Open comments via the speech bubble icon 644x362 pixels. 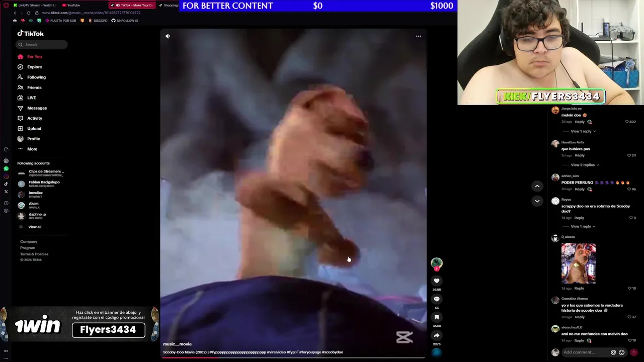click(437, 299)
